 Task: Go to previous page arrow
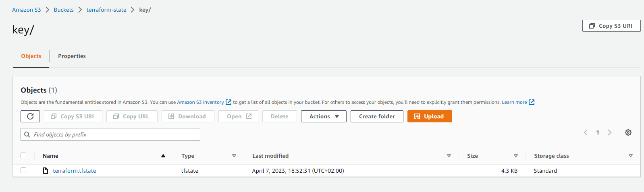[x=586, y=132]
